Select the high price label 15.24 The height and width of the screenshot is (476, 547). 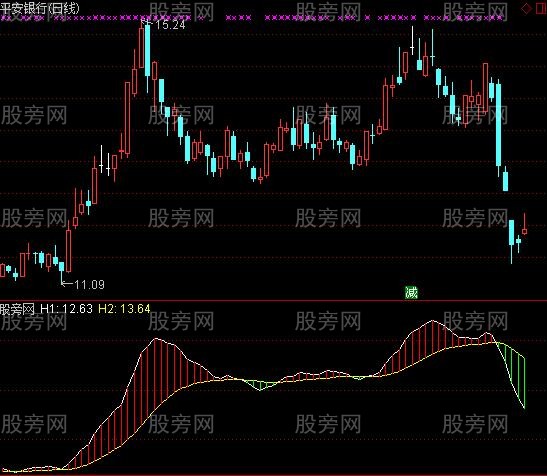click(170, 25)
